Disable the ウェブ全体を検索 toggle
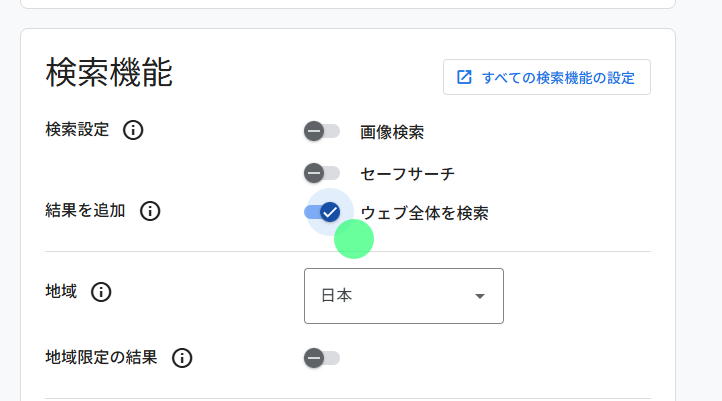Screen dimensions: 722x401 [323, 212]
